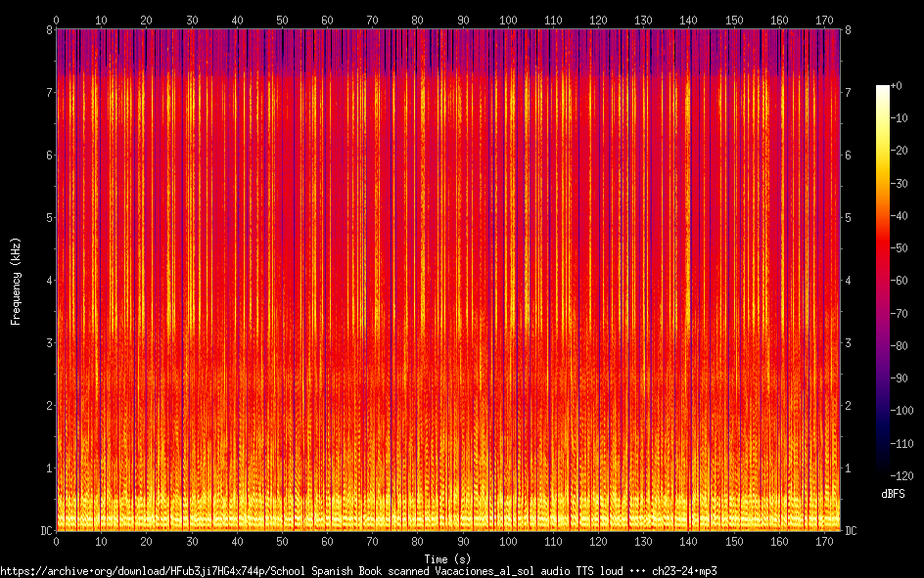Select the 170 second mark on the bottom axis
924x578 pixels.
823,541
